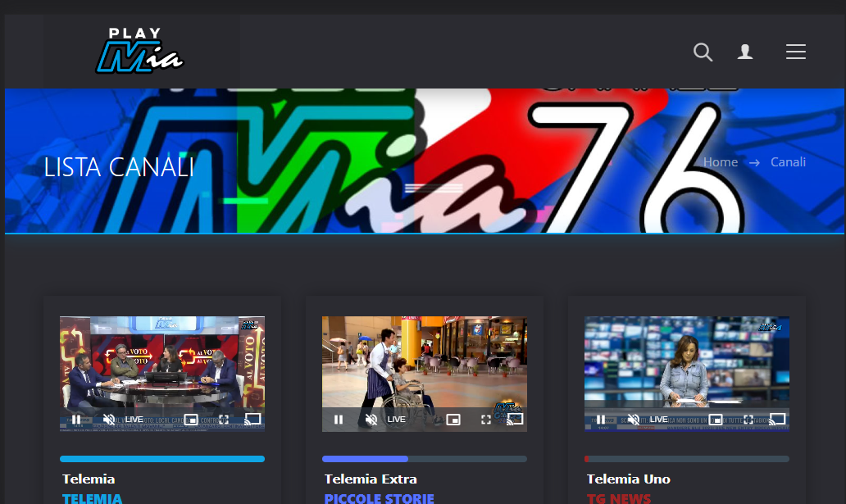
Task: Open the Telemia Uno channel title
Action: (x=628, y=479)
